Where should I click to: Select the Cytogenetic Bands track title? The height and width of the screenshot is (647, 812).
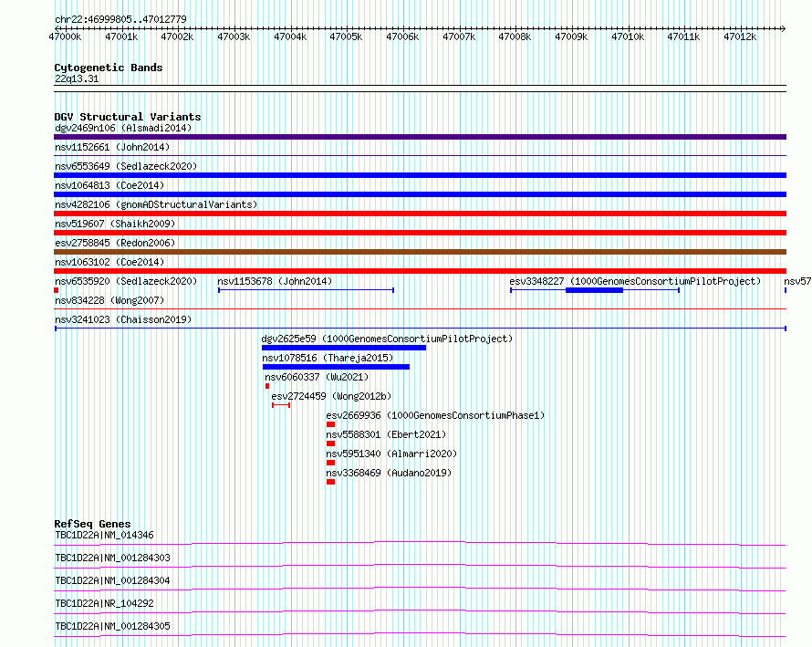[109, 68]
